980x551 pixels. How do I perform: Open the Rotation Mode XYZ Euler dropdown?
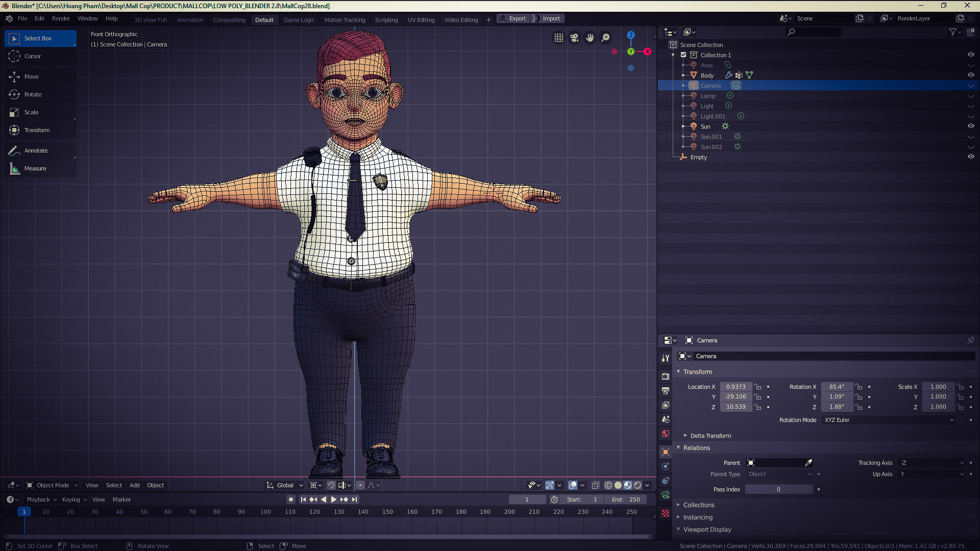888,420
